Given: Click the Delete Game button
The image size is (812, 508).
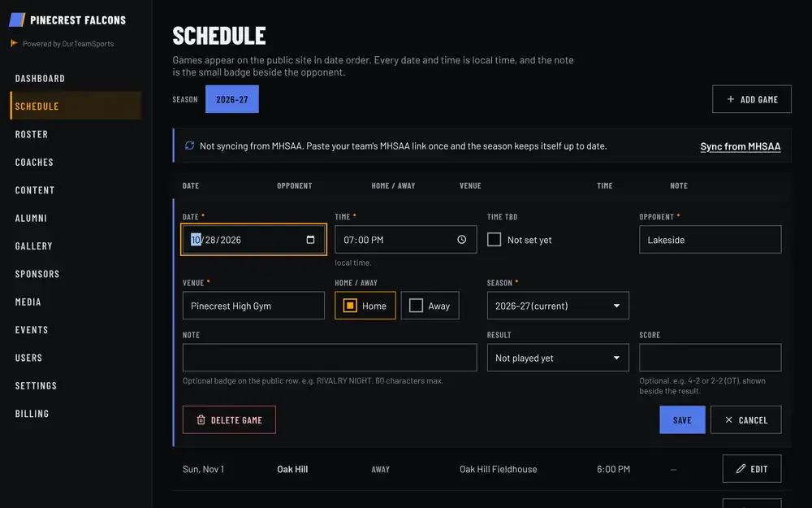Looking at the screenshot, I should (229, 420).
